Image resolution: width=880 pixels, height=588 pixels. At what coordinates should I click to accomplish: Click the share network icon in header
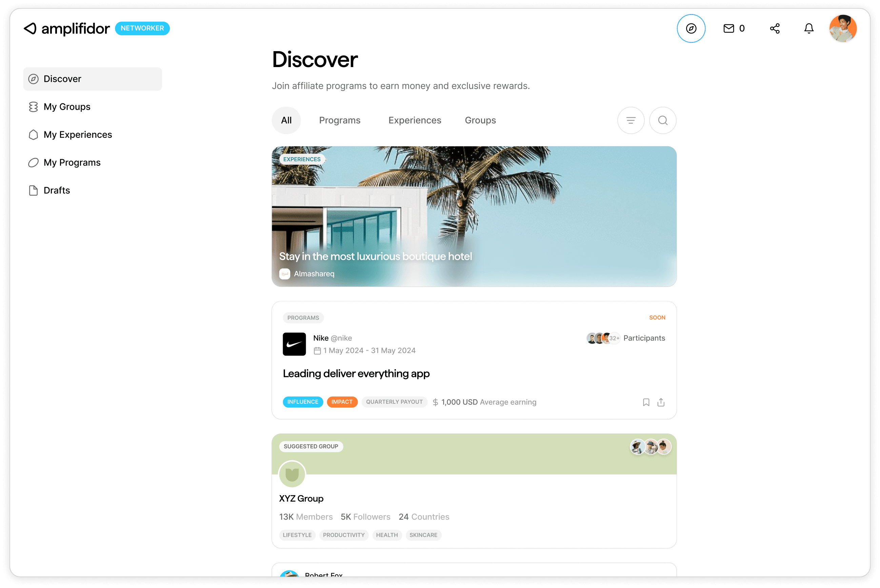(775, 28)
